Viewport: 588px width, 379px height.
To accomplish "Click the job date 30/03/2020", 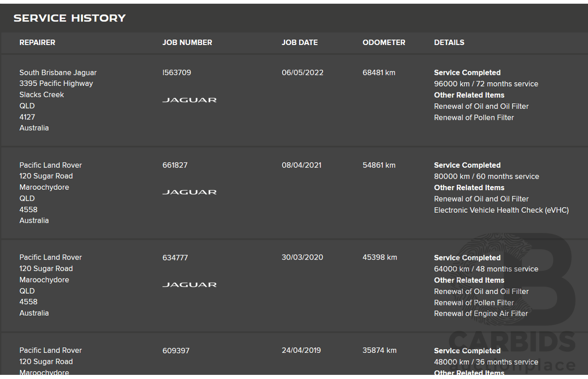I will pyautogui.click(x=302, y=257).
